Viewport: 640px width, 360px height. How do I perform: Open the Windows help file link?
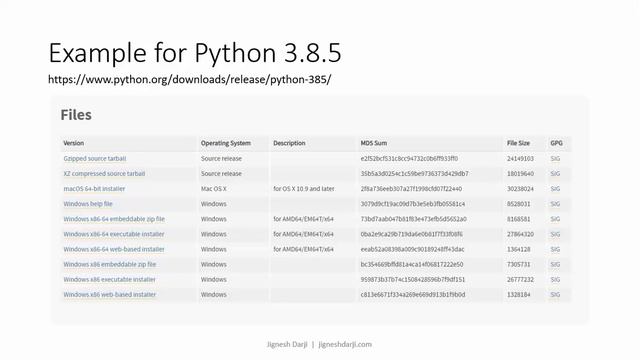click(x=88, y=204)
